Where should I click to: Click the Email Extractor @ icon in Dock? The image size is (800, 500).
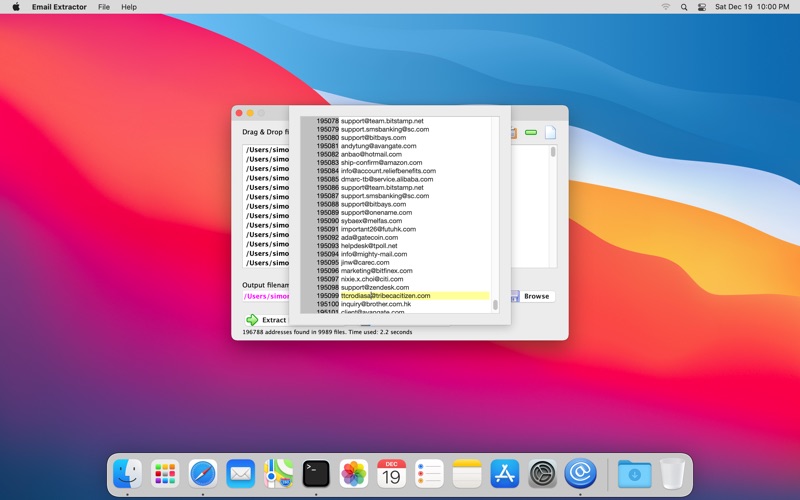[580, 473]
